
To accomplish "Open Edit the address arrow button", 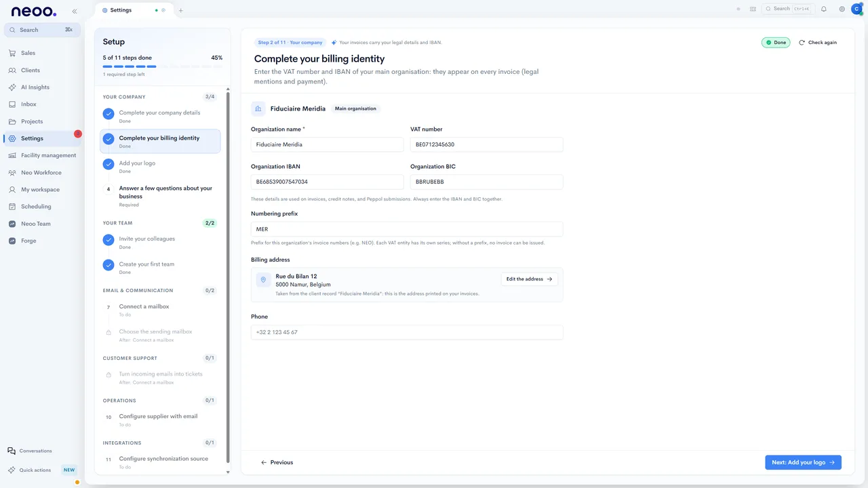I will [x=530, y=279].
